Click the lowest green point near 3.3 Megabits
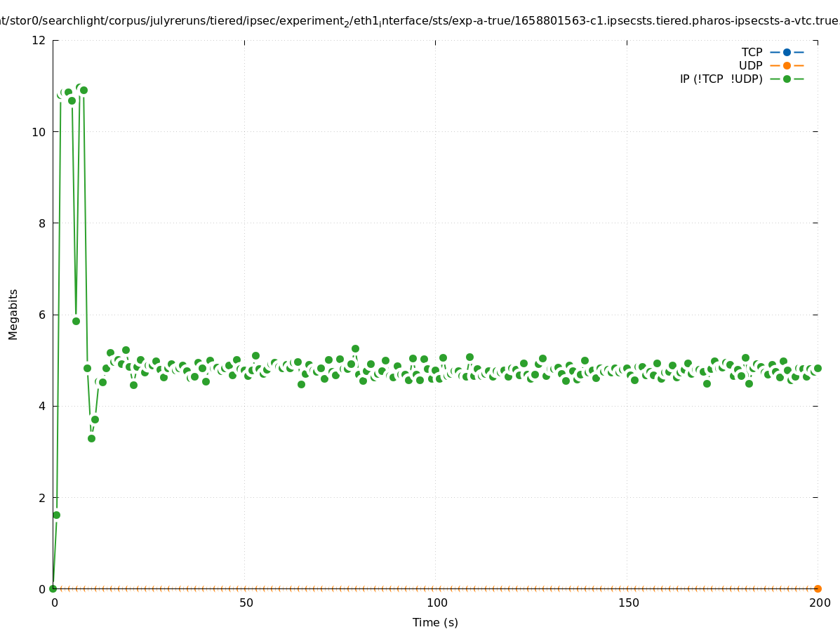The width and height of the screenshot is (840, 632). (x=91, y=438)
